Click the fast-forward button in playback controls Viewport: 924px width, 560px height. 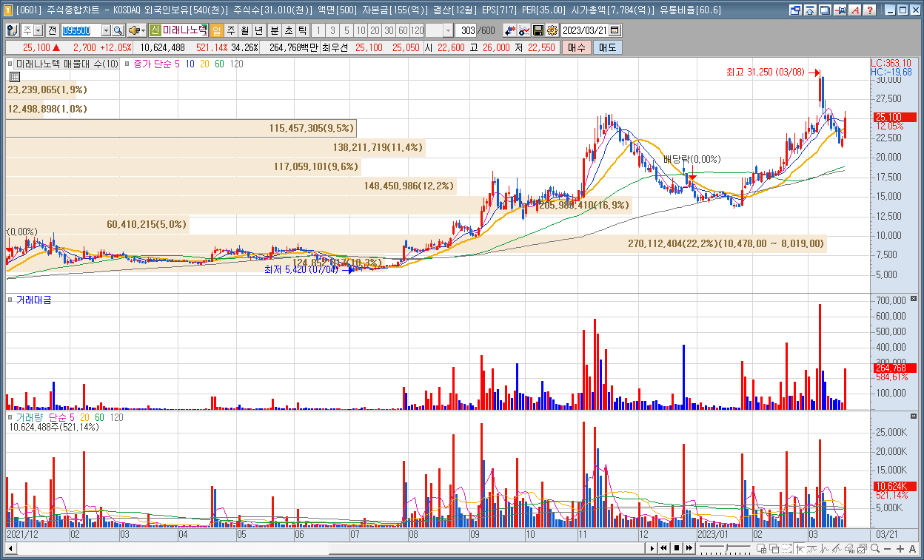(689, 548)
